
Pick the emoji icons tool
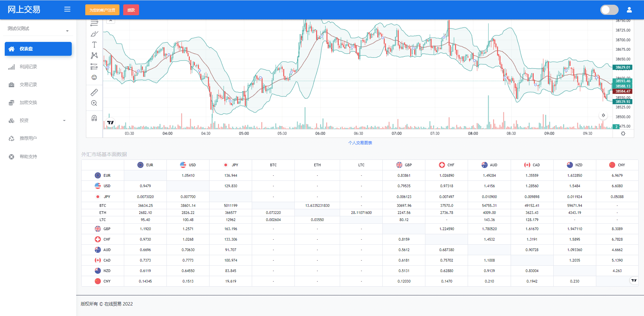coord(94,77)
